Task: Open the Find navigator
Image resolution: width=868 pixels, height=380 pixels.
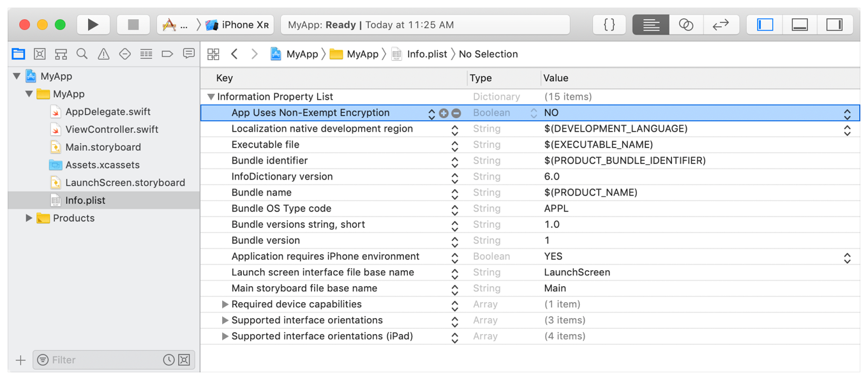Action: 82,54
